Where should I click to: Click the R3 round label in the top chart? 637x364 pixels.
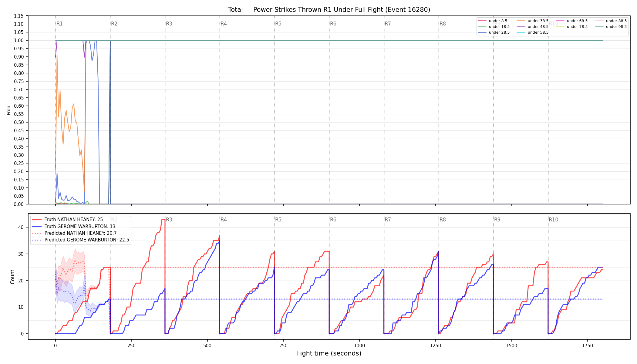169,24
